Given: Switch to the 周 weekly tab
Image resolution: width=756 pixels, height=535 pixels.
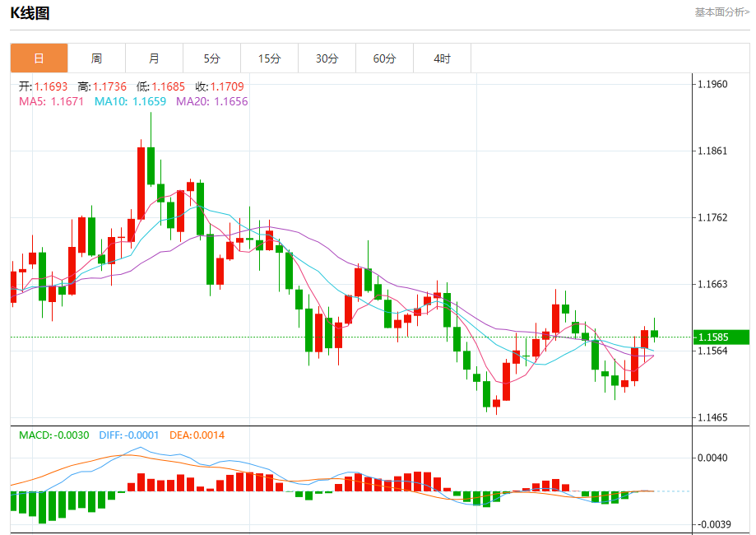Looking at the screenshot, I should tap(96, 58).
